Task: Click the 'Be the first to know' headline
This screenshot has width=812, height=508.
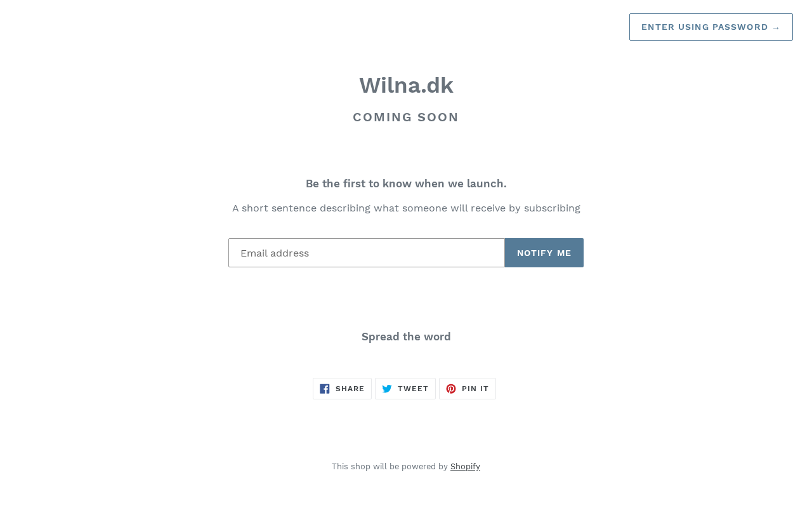Action: pyautogui.click(x=406, y=184)
